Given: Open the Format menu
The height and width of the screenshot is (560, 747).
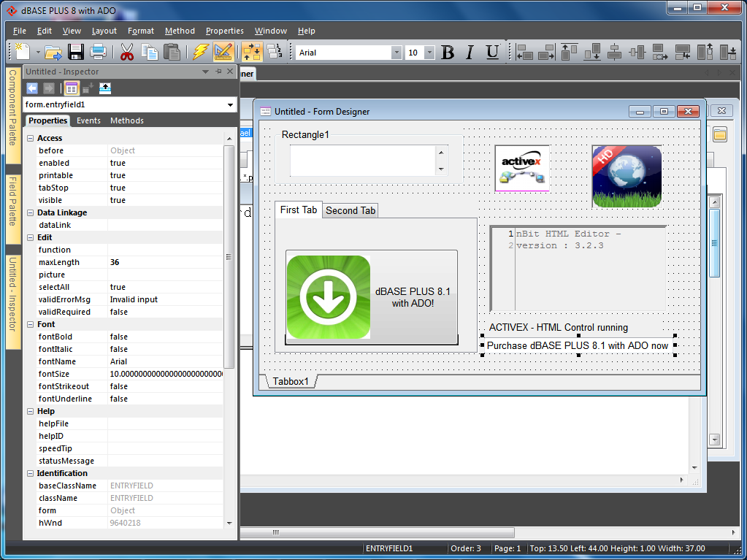Looking at the screenshot, I should click(x=140, y=31).
